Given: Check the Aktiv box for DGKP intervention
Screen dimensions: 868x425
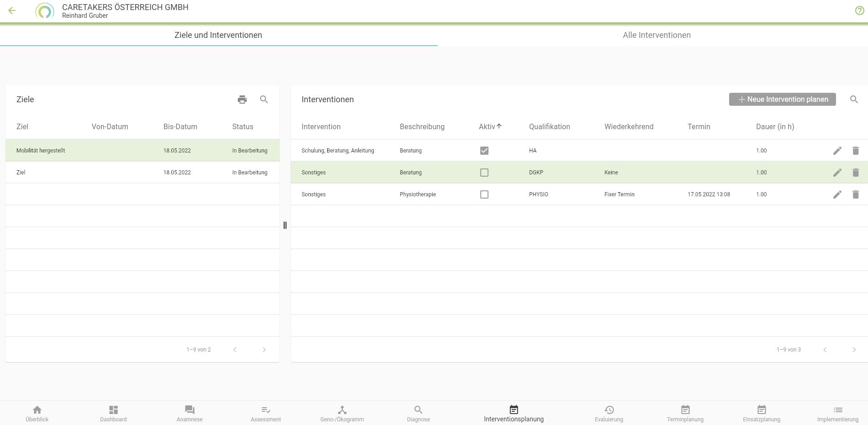Looking at the screenshot, I should tap(484, 173).
